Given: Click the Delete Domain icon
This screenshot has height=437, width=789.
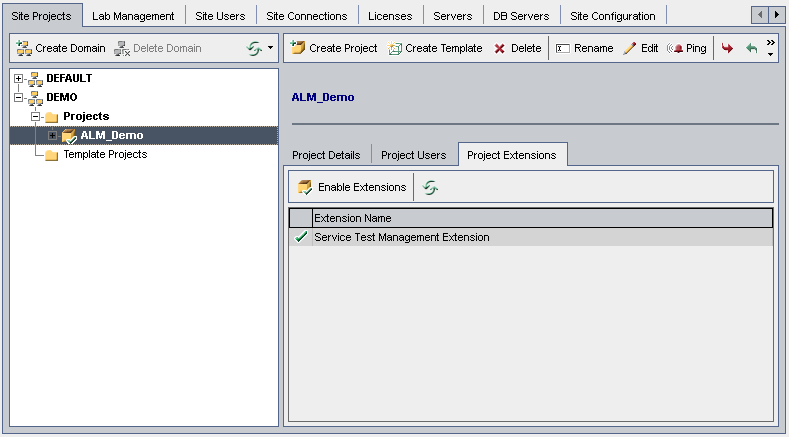Looking at the screenshot, I should tap(122, 48).
